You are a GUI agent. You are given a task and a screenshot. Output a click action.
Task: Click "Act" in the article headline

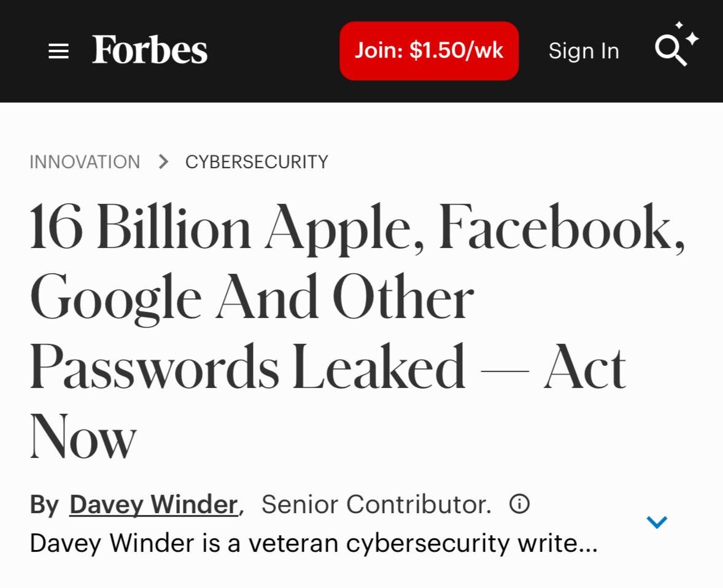pos(584,368)
